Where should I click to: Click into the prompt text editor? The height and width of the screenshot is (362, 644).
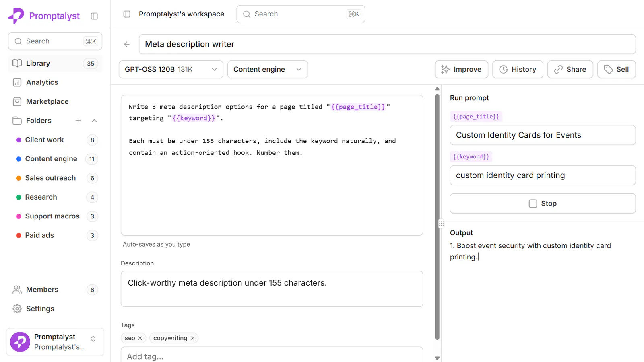coord(272,165)
